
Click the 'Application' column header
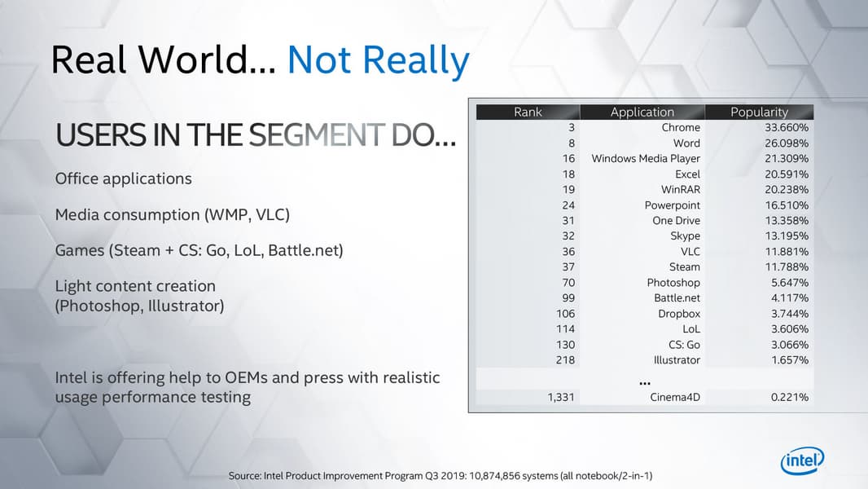(642, 112)
